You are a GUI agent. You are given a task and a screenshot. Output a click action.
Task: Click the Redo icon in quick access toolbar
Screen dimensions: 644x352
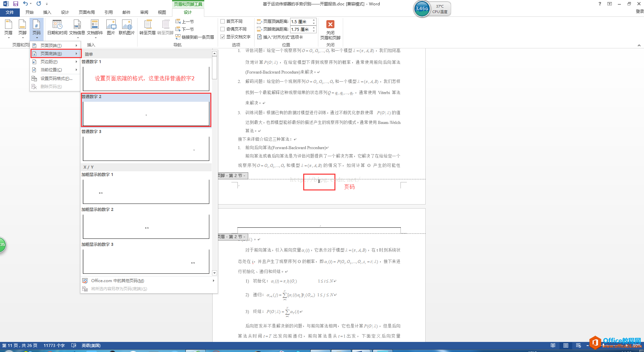point(39,4)
